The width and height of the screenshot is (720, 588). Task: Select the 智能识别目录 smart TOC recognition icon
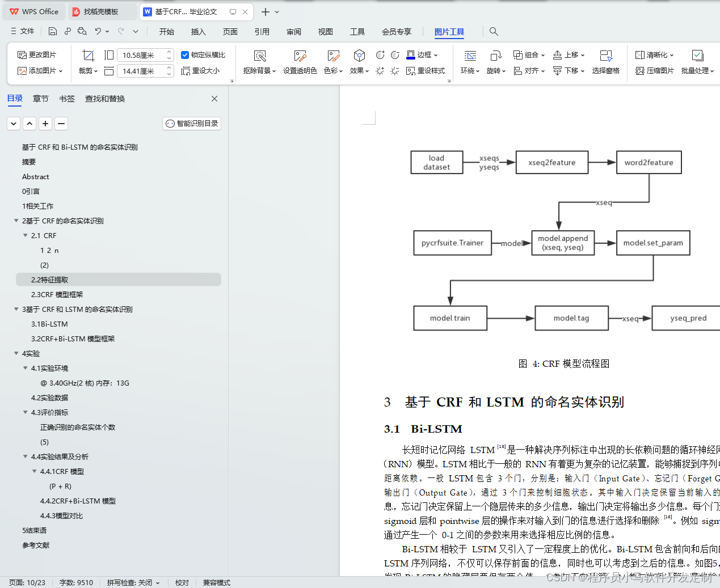click(192, 123)
